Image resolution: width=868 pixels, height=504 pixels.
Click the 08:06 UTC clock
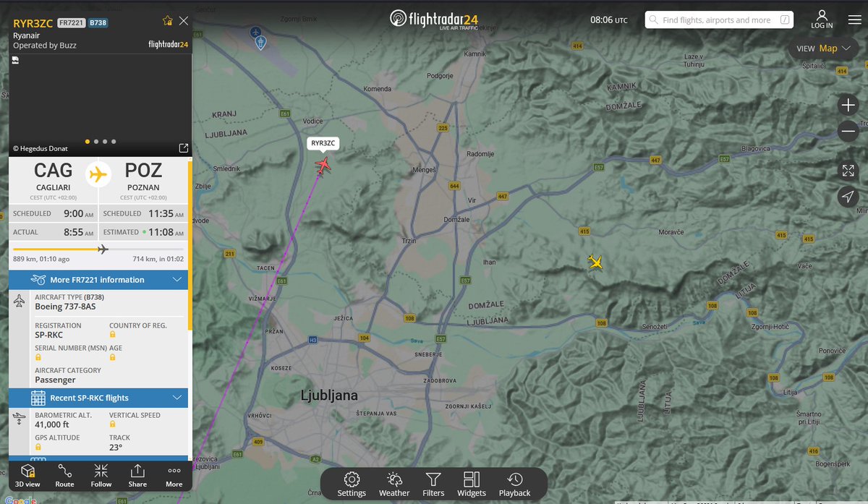point(609,20)
